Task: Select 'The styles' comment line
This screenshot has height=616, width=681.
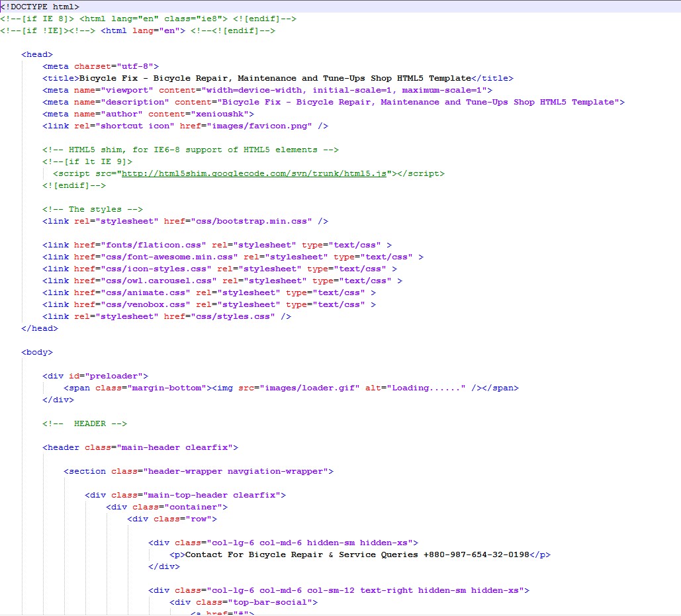Action: pos(93,209)
